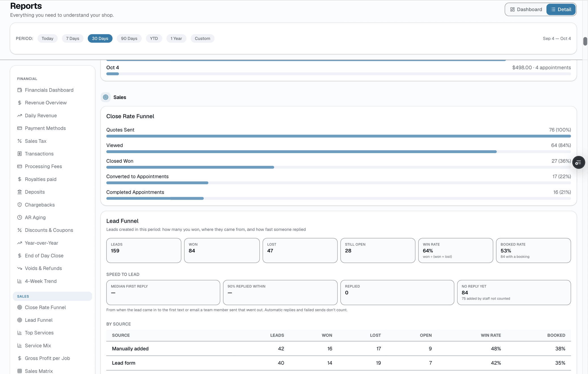Screen dimensions: 588x374
Task: Click the page vertical scrollbar thumb
Action: (585, 41)
